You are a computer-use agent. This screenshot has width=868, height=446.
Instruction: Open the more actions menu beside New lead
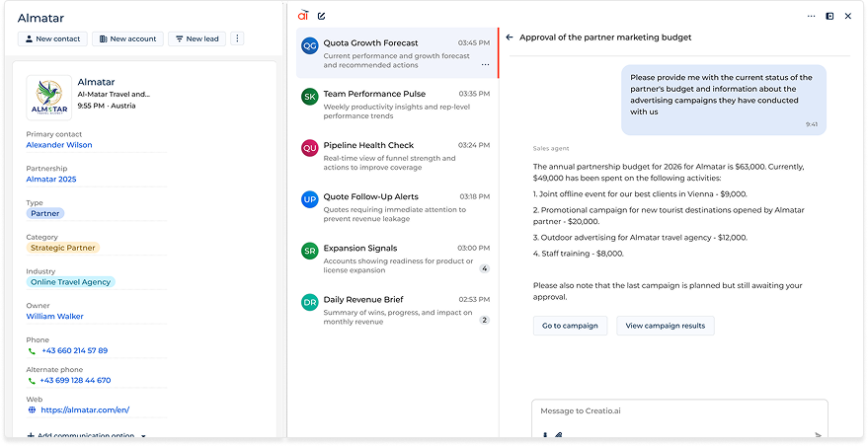pos(236,38)
